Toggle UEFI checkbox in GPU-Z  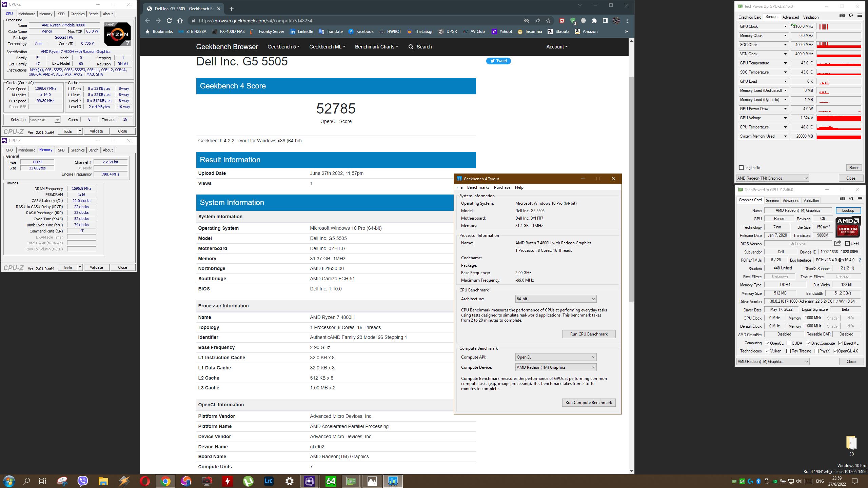coord(847,244)
